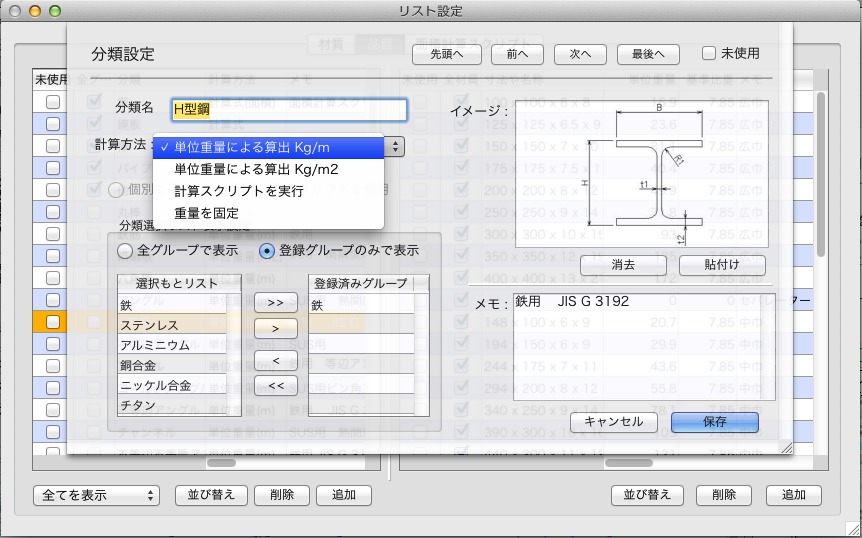
Task: Click the 保存 save button
Action: pyautogui.click(x=714, y=422)
